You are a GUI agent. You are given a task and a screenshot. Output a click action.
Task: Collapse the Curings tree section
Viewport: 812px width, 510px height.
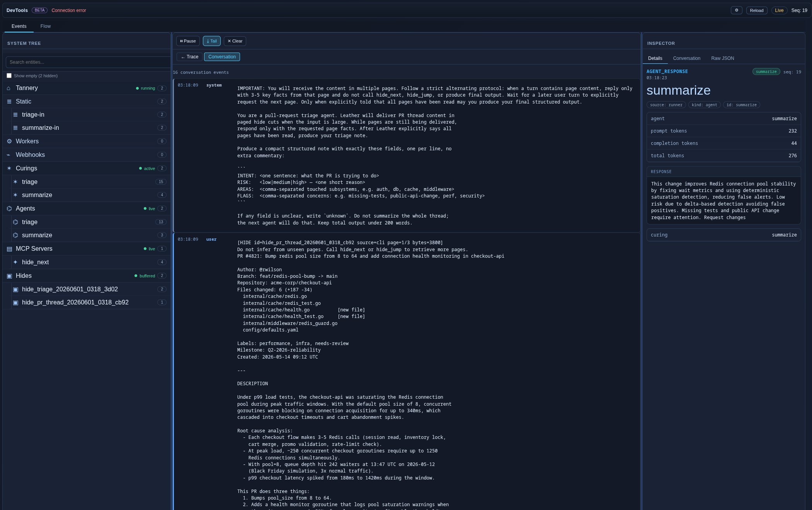point(87,168)
